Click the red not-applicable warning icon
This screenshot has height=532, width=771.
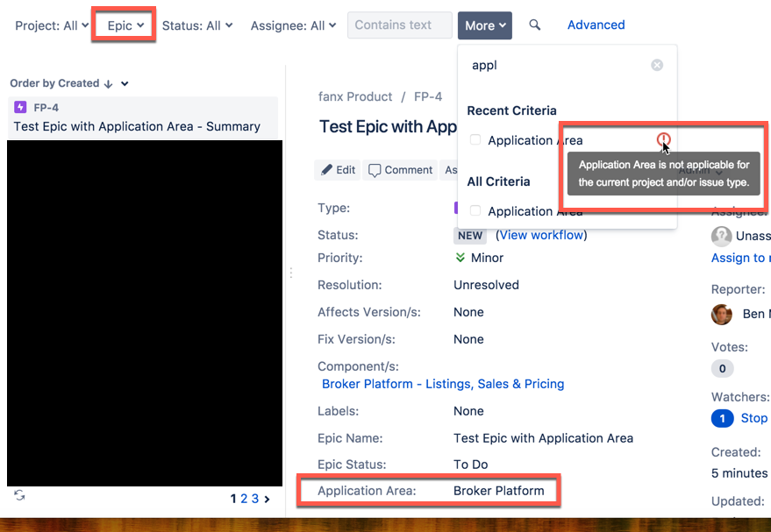[x=663, y=139]
